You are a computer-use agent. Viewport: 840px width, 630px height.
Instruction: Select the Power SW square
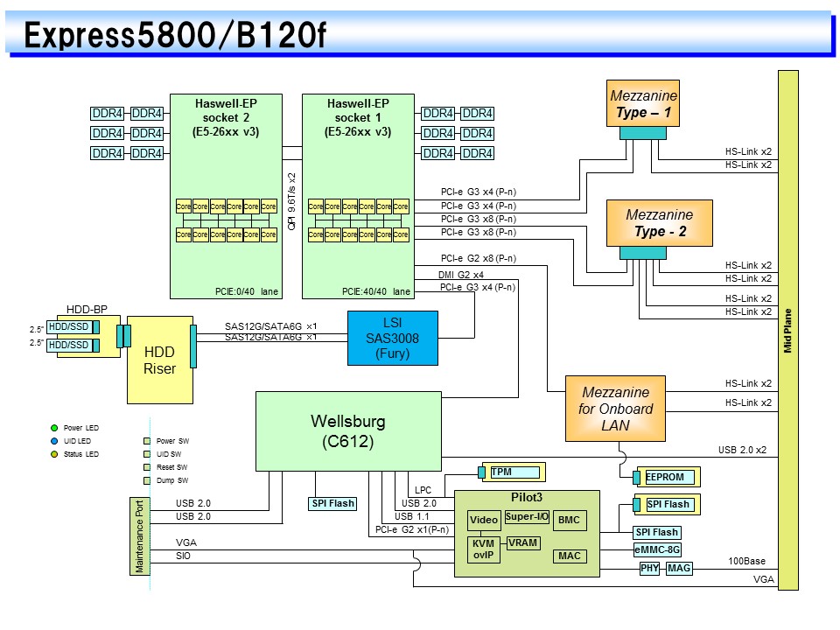click(148, 441)
